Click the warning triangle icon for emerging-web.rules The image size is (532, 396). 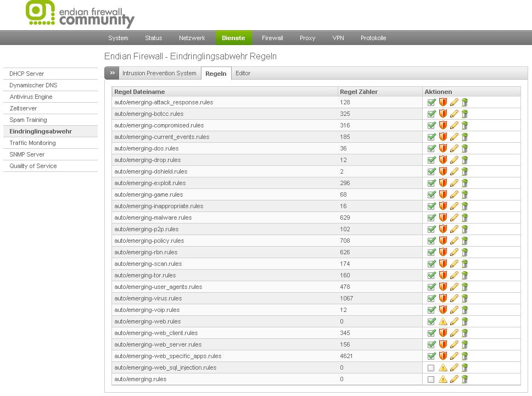click(443, 321)
